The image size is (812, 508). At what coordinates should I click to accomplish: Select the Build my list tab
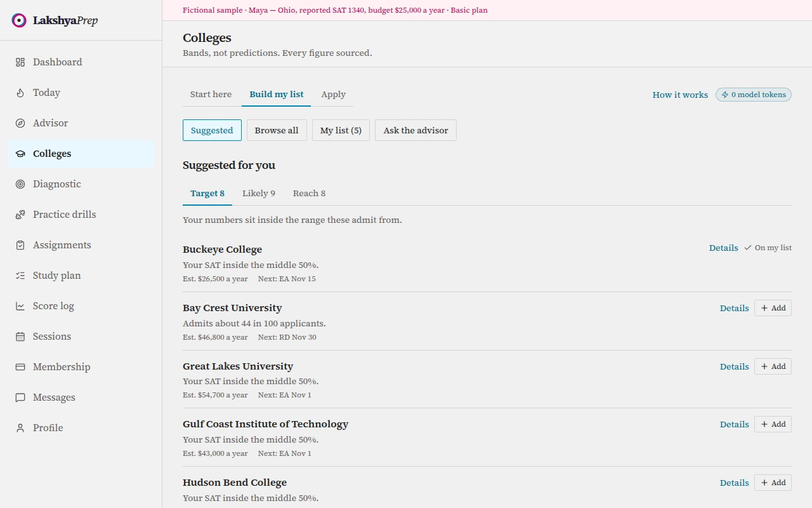coord(277,94)
